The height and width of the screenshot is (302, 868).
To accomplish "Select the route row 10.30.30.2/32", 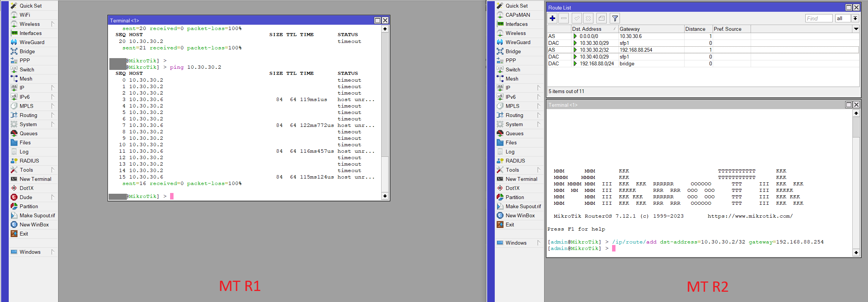I will [x=703, y=50].
